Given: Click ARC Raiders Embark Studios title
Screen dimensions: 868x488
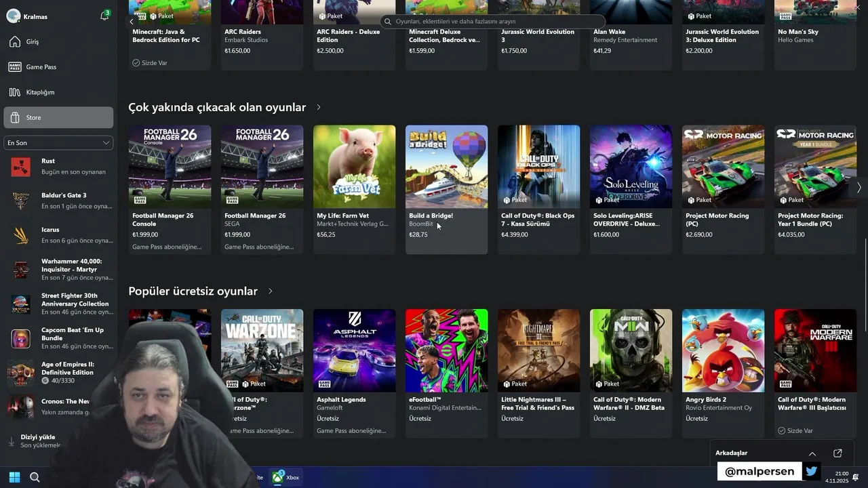Looking at the screenshot, I should pyautogui.click(x=244, y=32).
